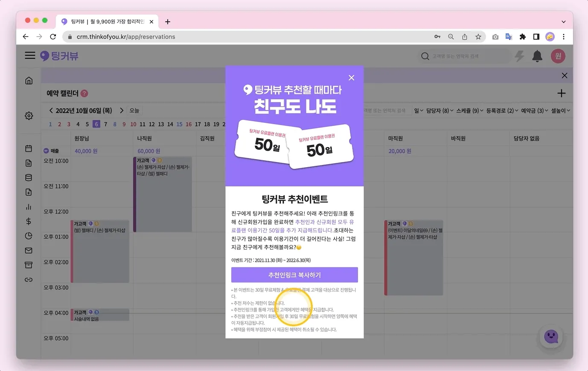
Task: Open the browser extensions puzzle icon
Action: point(523,37)
